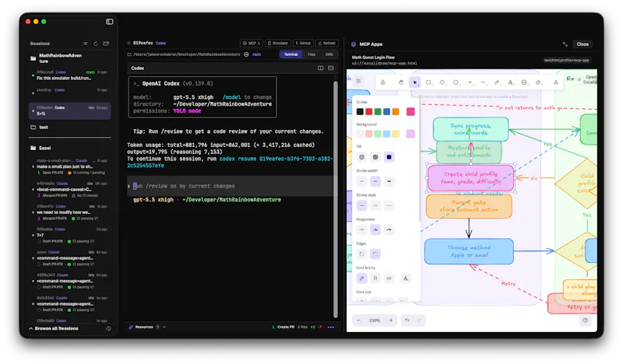Set fill to solid

click(x=389, y=157)
